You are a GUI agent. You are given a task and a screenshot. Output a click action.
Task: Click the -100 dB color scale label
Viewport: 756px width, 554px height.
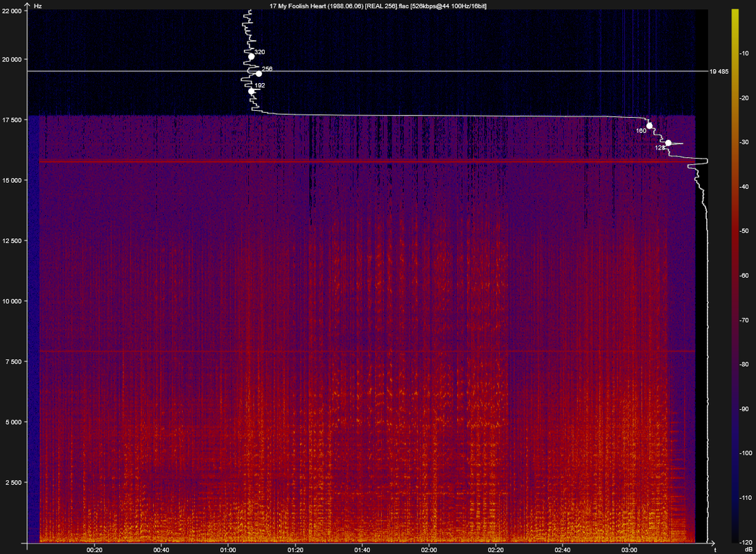coord(746,454)
